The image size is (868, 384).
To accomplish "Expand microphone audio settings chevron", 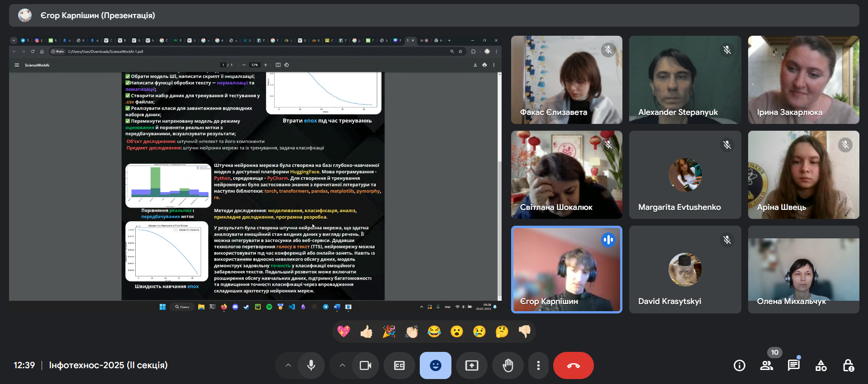I will 288,365.
